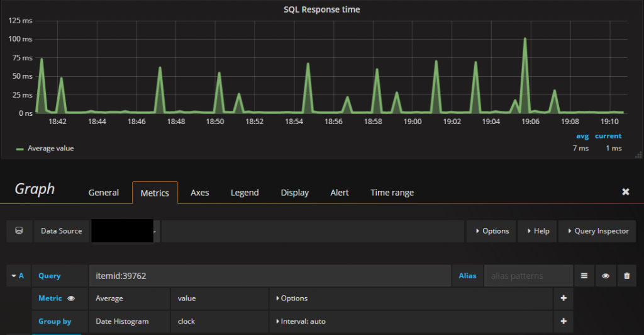The image size is (644, 335).
Task: Click the Metric label
Action: 50,298
